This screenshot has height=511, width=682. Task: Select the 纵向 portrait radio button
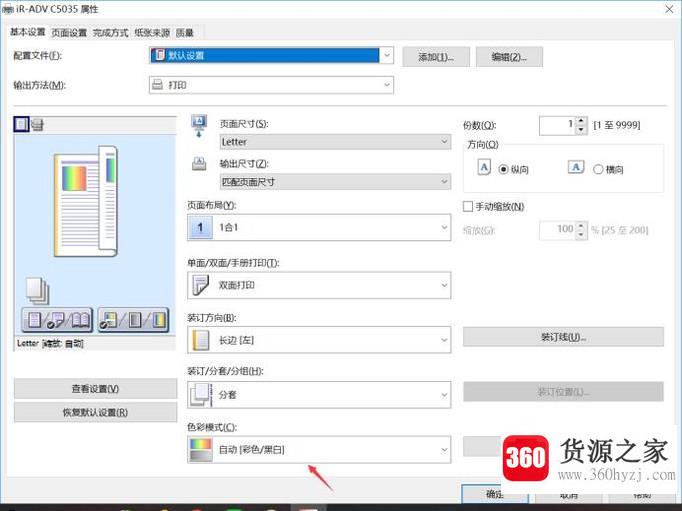[x=503, y=169]
